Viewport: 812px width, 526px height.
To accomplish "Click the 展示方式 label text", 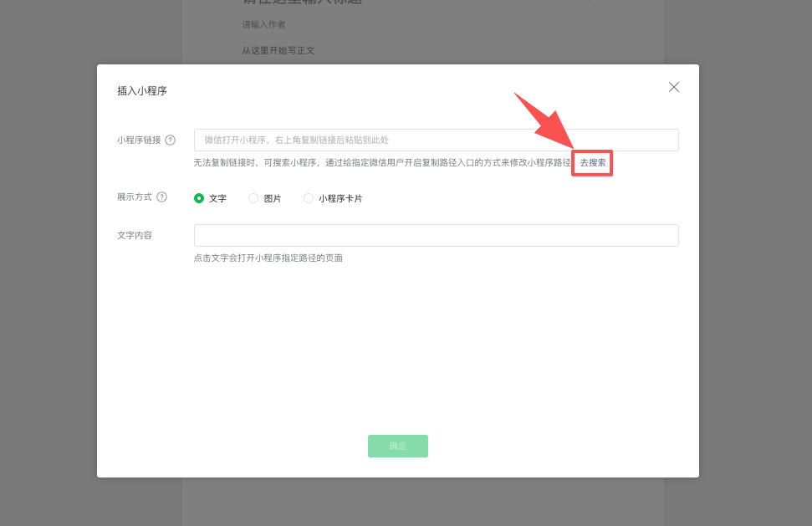I will [135, 197].
